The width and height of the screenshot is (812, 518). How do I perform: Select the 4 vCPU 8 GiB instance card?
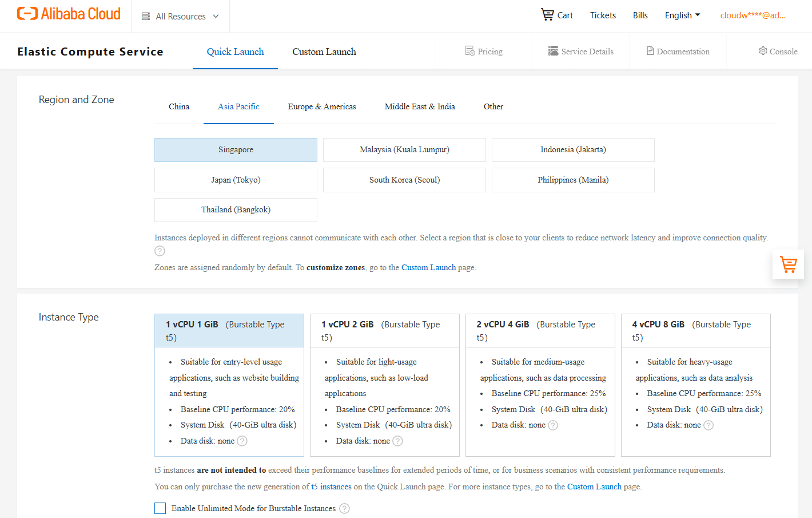696,385
